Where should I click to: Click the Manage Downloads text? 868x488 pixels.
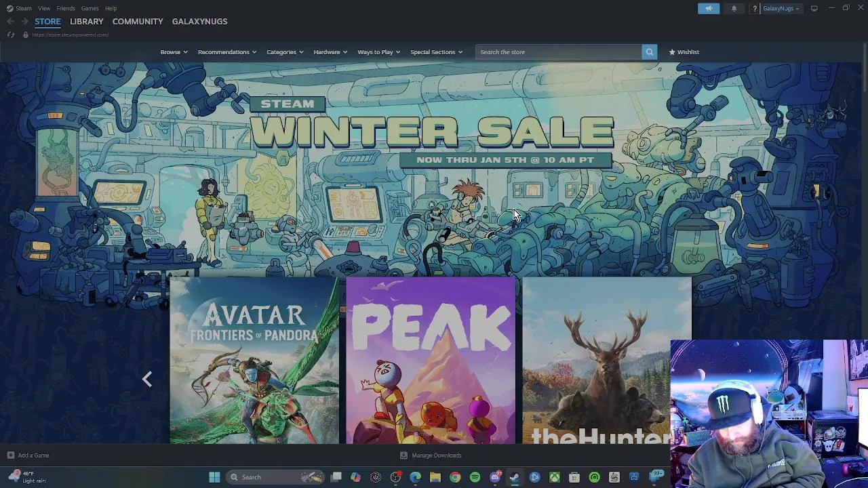[437, 455]
